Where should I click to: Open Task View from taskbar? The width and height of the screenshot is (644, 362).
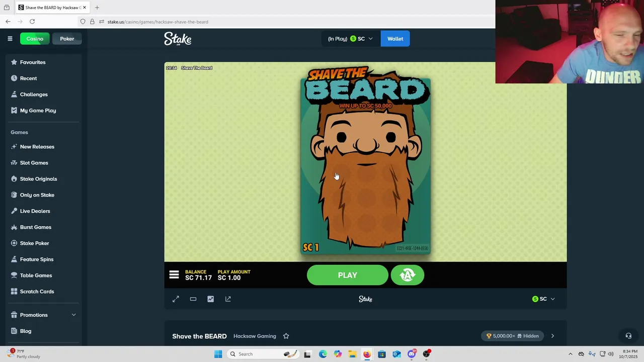coord(307,354)
